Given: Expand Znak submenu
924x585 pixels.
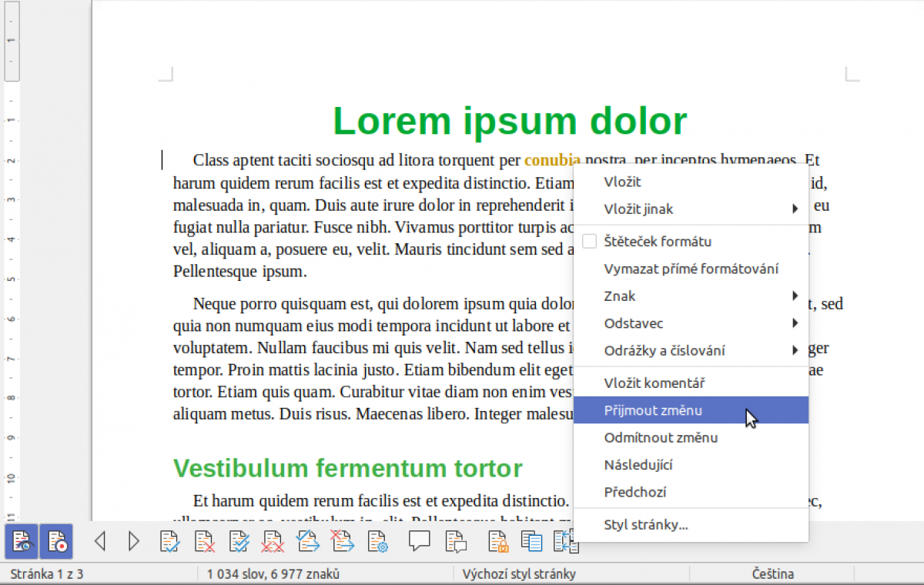Looking at the screenshot, I should (x=691, y=296).
